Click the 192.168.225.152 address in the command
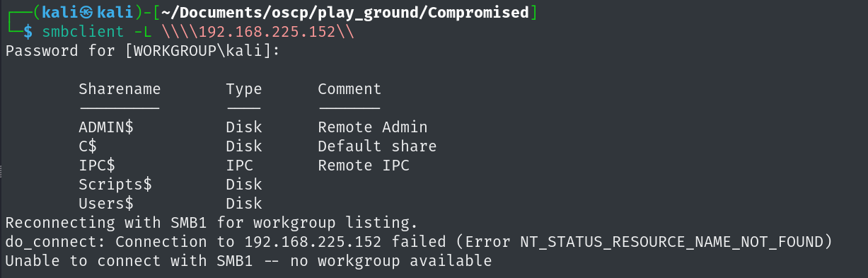Viewport: 868px width, 278px height. (x=267, y=32)
